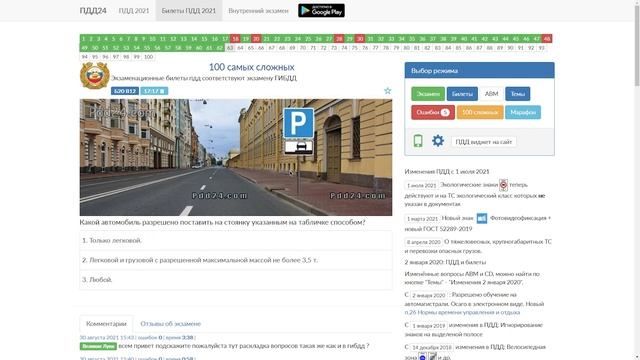This screenshot has height=360, width=640.
Task: Click the favorite star icon
Action: click(x=387, y=91)
